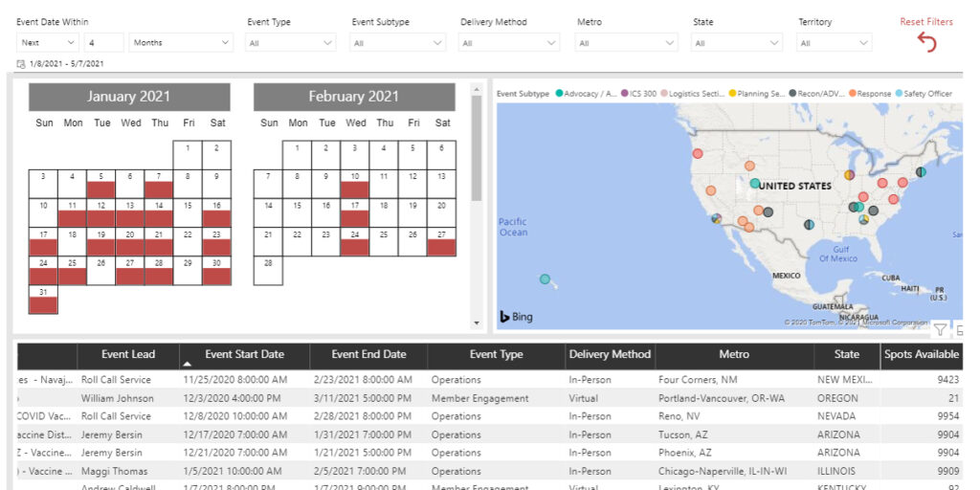The width and height of the screenshot is (980, 490).
Task: Sort table by Event Lead column header
Action: [128, 355]
